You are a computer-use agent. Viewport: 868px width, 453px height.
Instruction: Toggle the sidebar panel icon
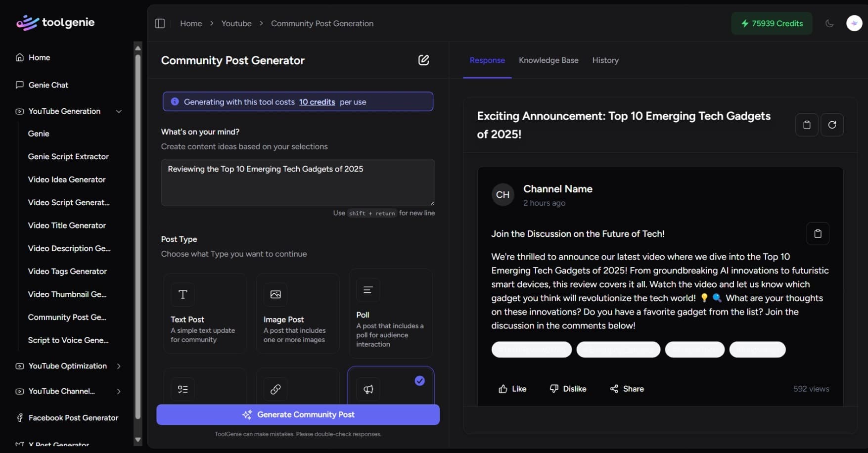160,23
